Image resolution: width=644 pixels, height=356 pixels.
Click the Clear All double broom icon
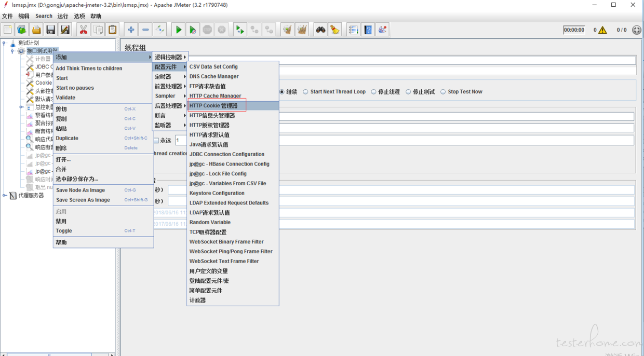[302, 30]
